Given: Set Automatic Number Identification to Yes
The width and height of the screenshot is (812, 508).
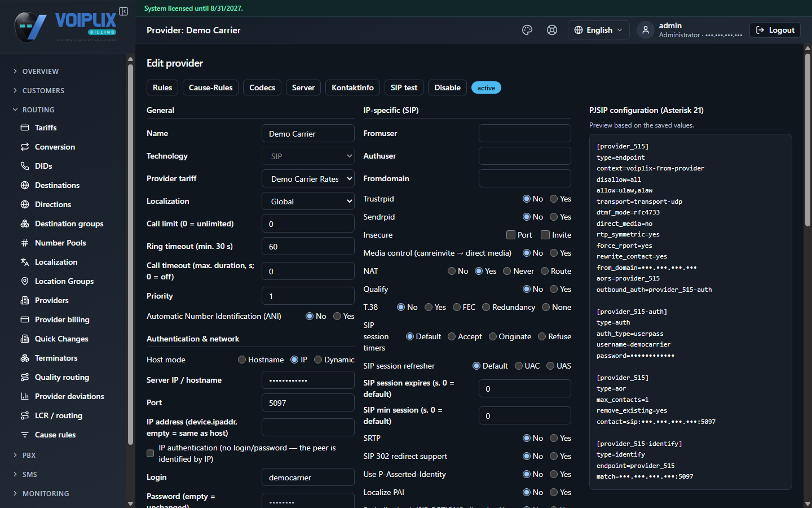Looking at the screenshot, I should [337, 316].
